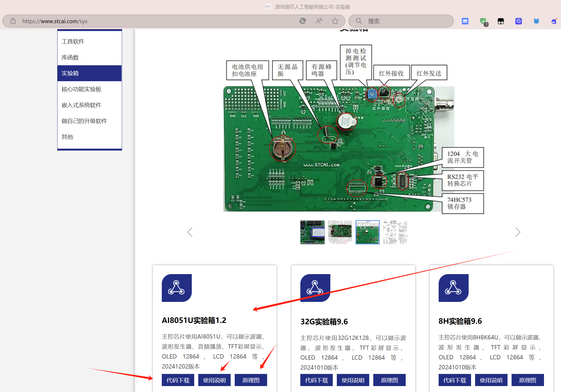Click 使用说明 for 32G实验箱9.6
The image size is (561, 392).
(x=353, y=380)
